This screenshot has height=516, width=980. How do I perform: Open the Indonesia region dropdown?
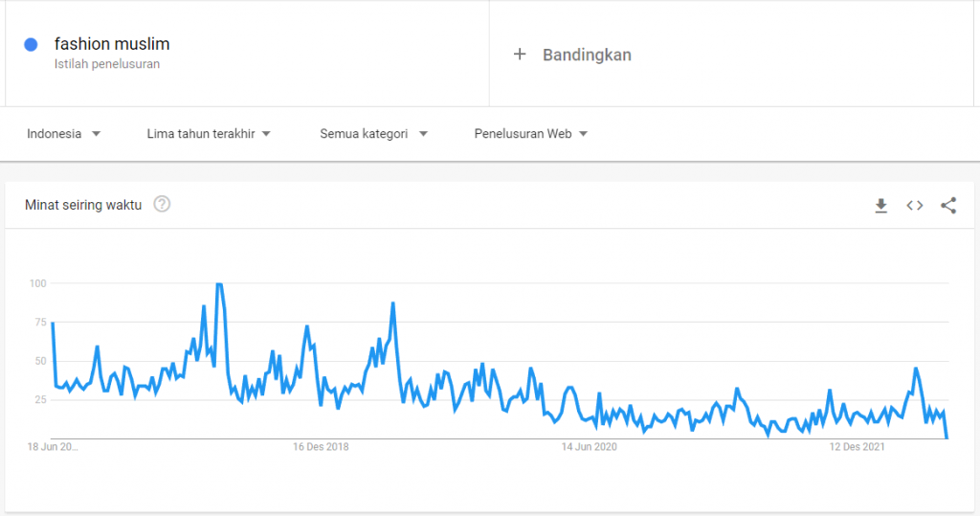pos(64,134)
